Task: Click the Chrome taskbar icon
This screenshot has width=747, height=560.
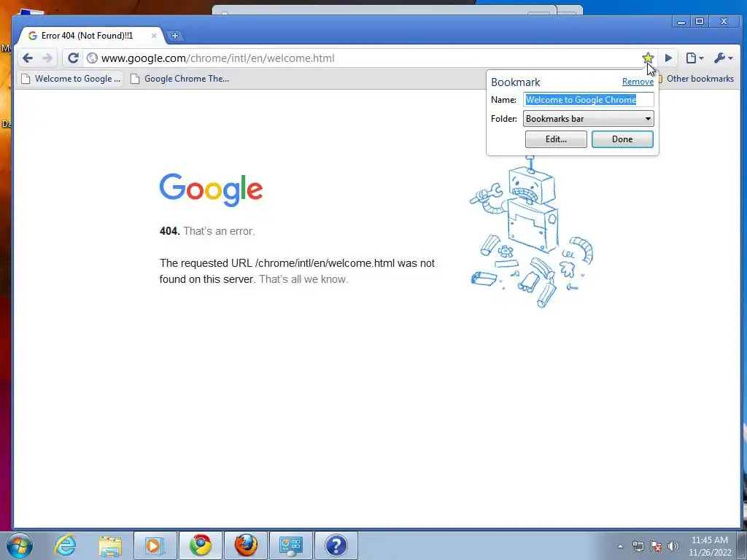Action: click(x=200, y=545)
